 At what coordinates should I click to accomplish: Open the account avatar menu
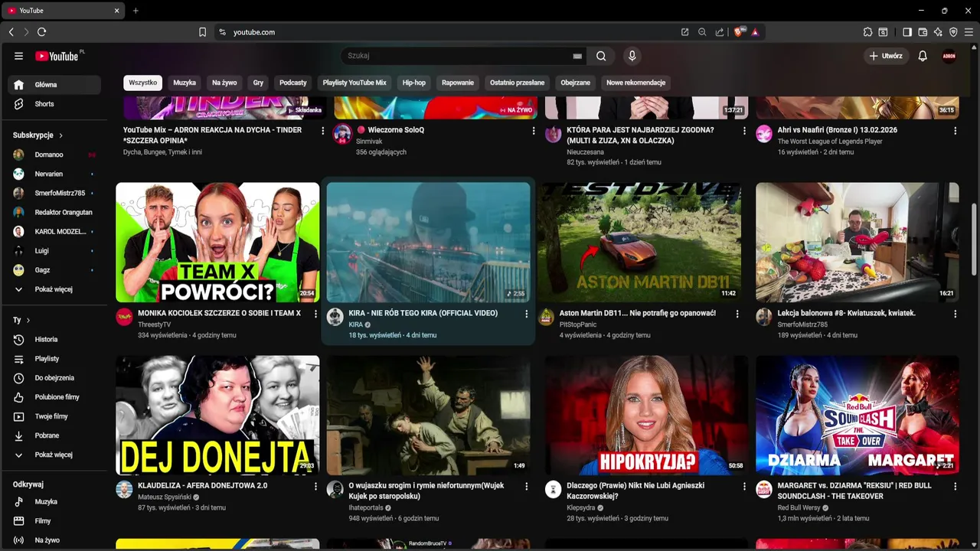949,56
